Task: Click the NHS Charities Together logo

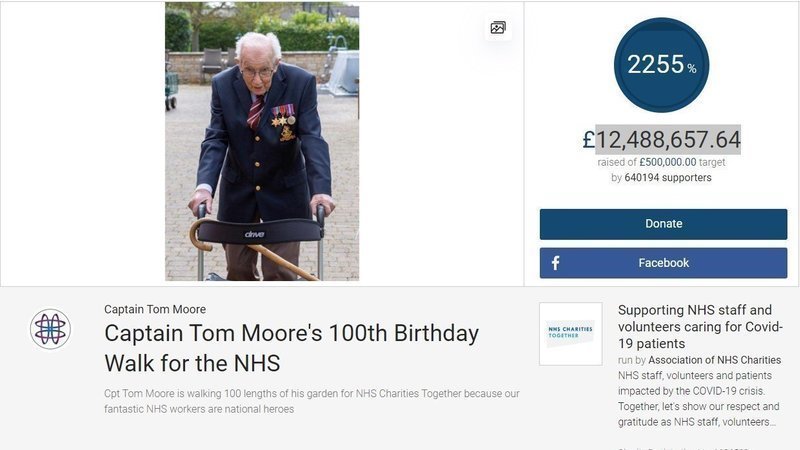Action: coord(570,333)
